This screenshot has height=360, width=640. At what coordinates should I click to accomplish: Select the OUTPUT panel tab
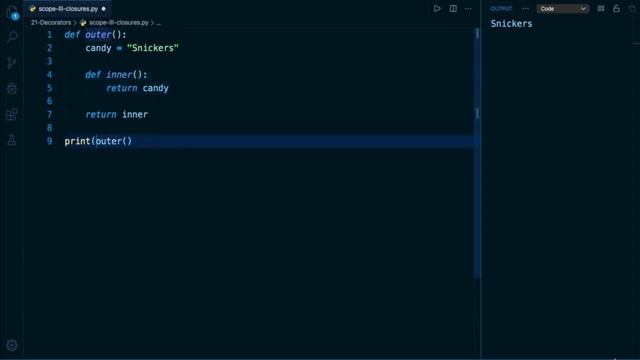(x=501, y=9)
